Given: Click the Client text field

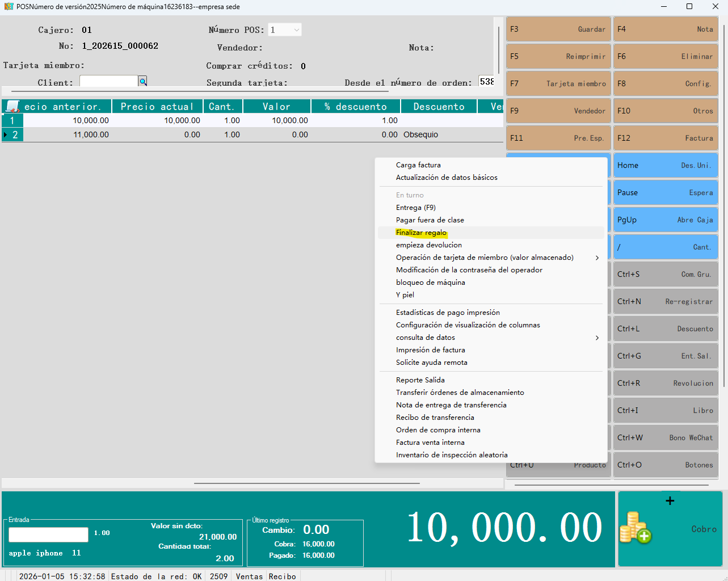Looking at the screenshot, I should 108,82.
